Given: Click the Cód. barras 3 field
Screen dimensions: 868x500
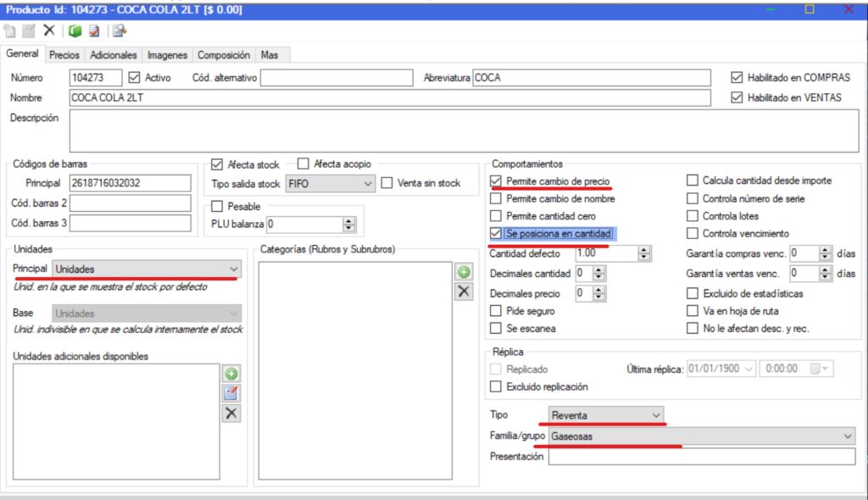Looking at the screenshot, I should pyautogui.click(x=130, y=223).
